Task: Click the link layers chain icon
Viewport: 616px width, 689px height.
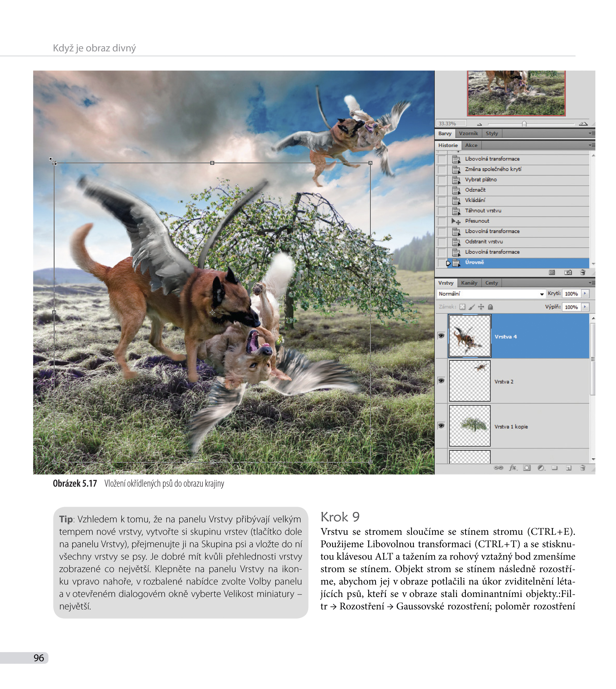Action: pos(498,468)
